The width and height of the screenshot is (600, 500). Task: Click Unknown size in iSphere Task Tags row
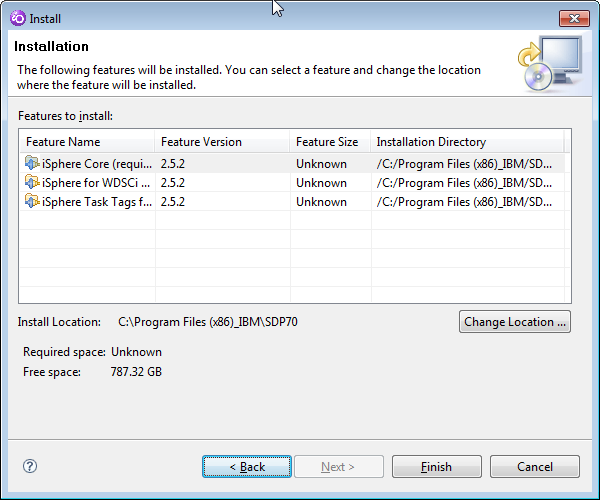click(x=321, y=202)
